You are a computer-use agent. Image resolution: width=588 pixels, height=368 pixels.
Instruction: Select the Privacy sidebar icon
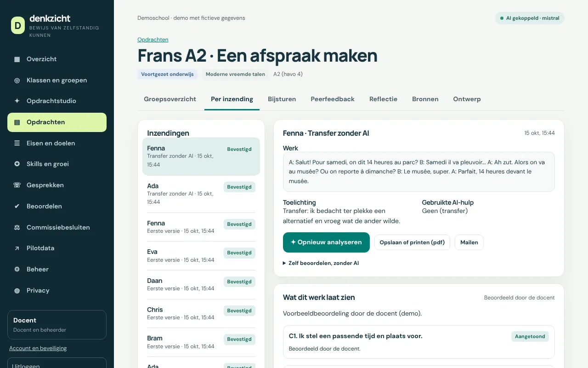click(x=17, y=291)
